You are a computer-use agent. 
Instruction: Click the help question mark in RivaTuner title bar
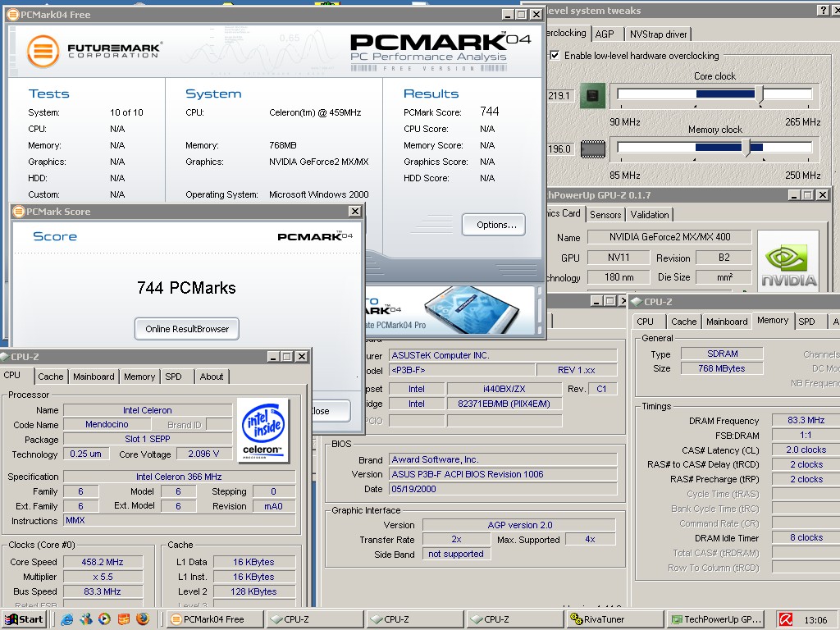824,10
